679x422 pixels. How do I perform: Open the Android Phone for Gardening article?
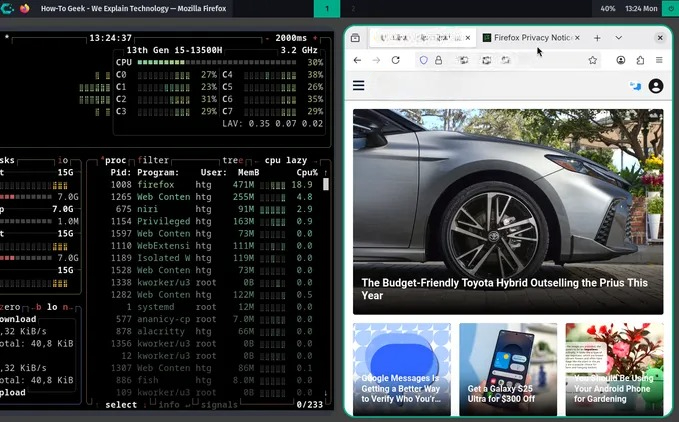(x=614, y=369)
